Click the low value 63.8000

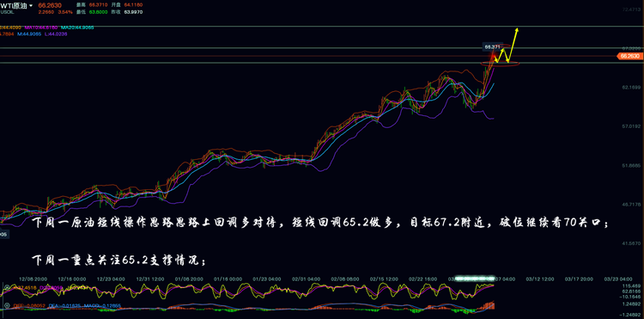(x=98, y=12)
